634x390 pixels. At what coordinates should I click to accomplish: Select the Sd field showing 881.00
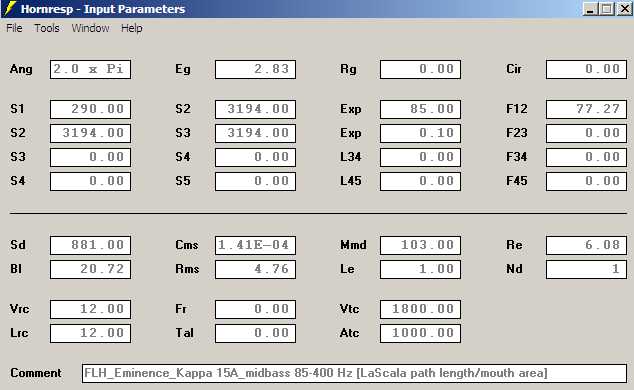click(x=91, y=245)
